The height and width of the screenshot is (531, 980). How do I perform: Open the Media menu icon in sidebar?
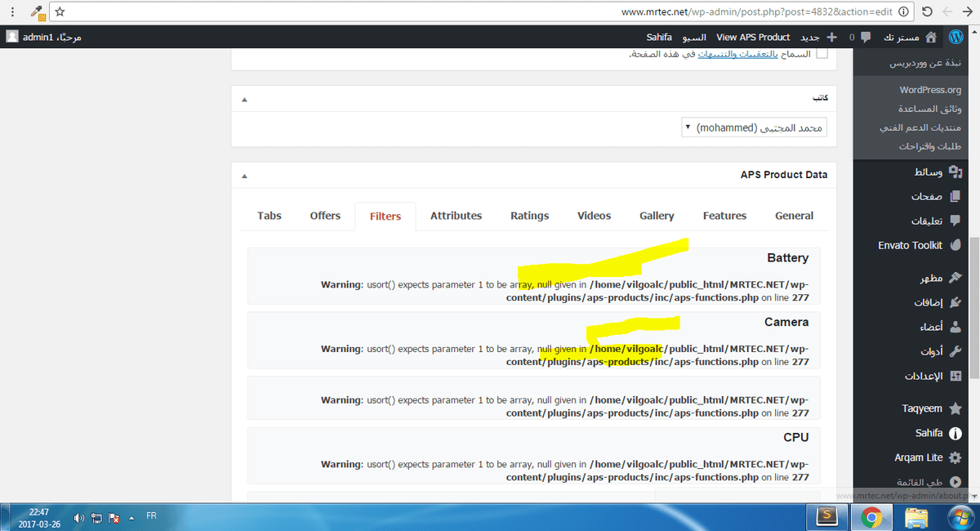click(x=955, y=172)
